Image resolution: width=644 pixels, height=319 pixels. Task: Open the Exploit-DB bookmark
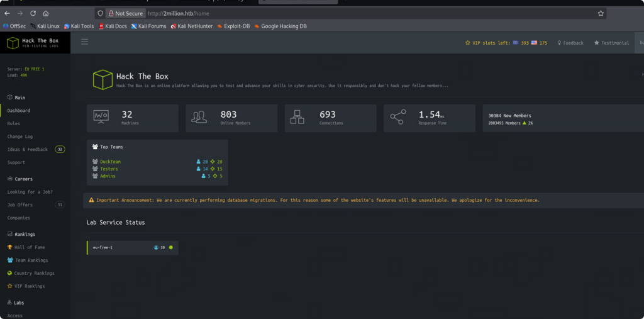[x=236, y=26]
